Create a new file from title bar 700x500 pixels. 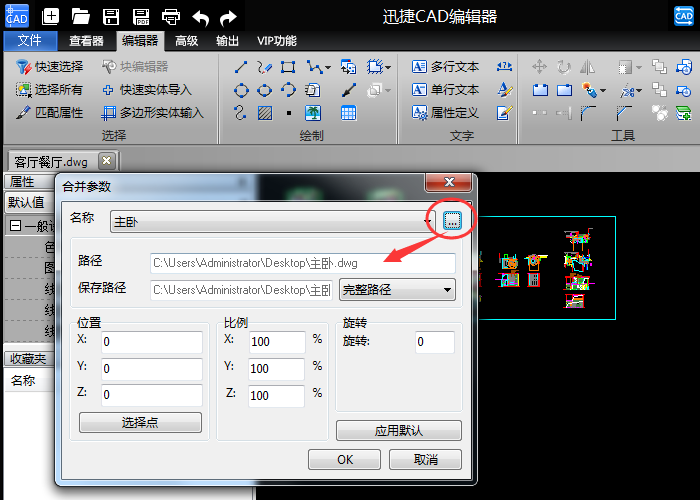pyautogui.click(x=50, y=17)
